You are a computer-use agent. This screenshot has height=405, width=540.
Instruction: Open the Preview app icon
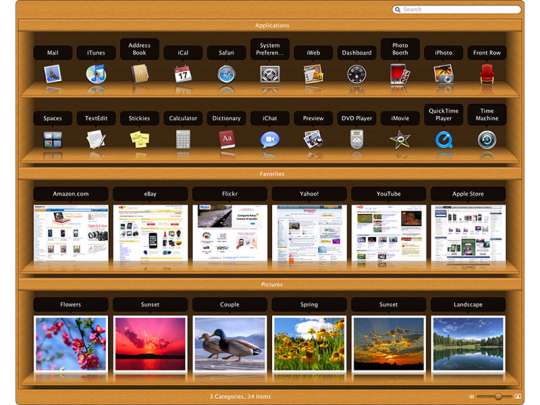coord(313,139)
